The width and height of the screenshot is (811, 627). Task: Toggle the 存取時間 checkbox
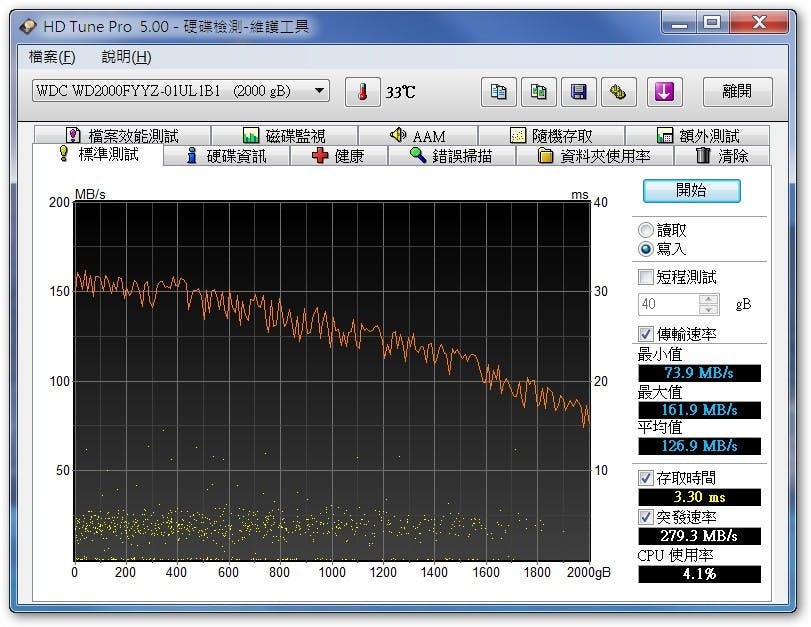click(x=646, y=478)
